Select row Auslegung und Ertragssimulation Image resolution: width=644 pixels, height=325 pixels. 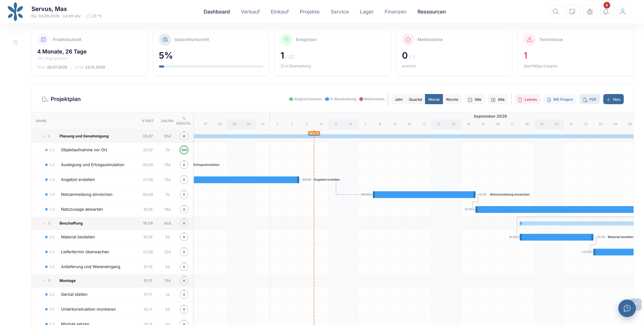click(112, 165)
